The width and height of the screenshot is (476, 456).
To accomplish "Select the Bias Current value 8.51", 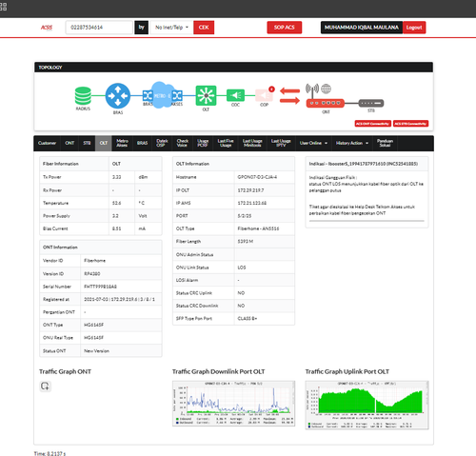I will pyautogui.click(x=116, y=228).
